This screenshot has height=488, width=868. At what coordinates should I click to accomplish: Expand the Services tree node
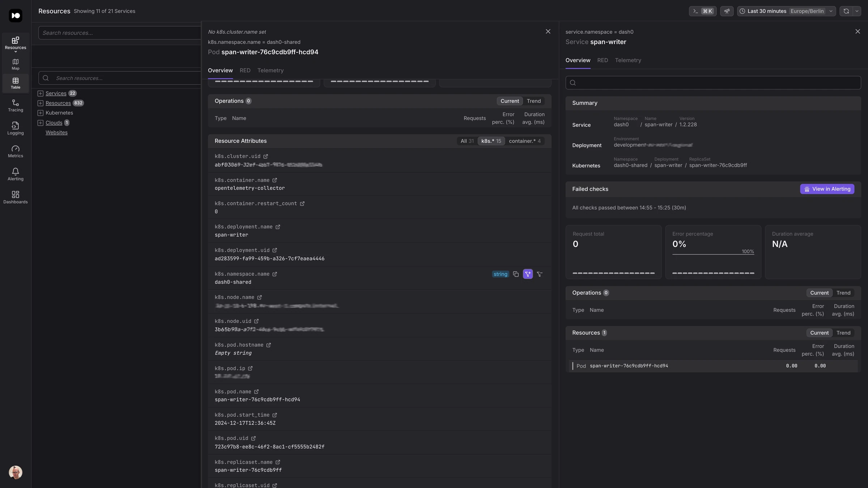coord(41,93)
